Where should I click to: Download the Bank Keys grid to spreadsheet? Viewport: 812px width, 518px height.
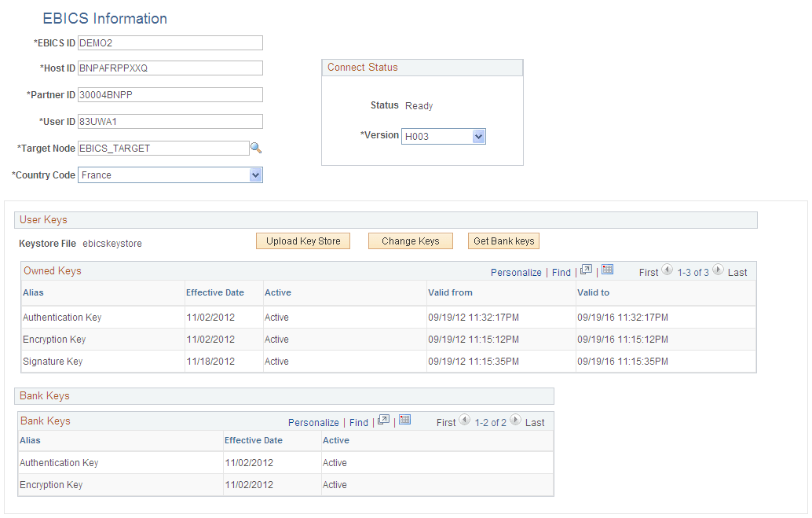pos(404,420)
